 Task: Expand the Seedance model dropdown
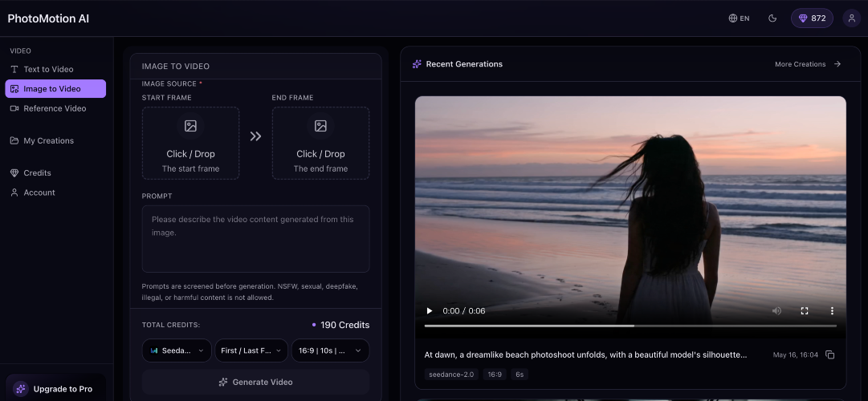[x=177, y=350]
